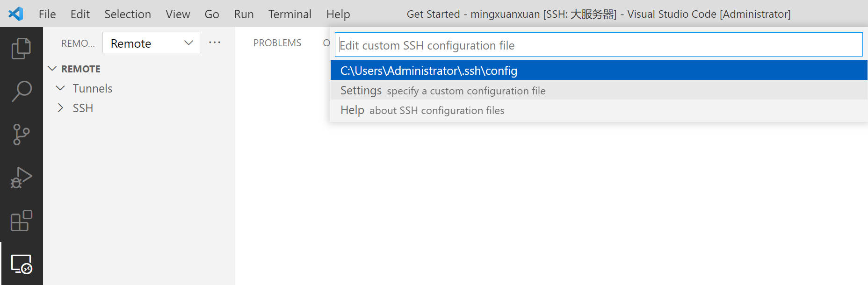Switch to the PROBLEMS panel tab
868x285 pixels.
click(x=277, y=43)
